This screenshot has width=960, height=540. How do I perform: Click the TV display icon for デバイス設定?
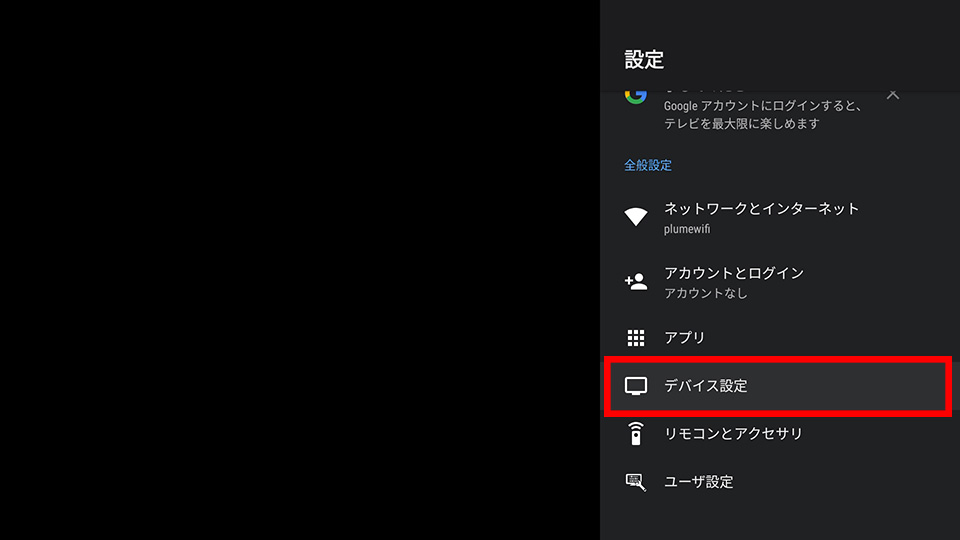click(636, 386)
